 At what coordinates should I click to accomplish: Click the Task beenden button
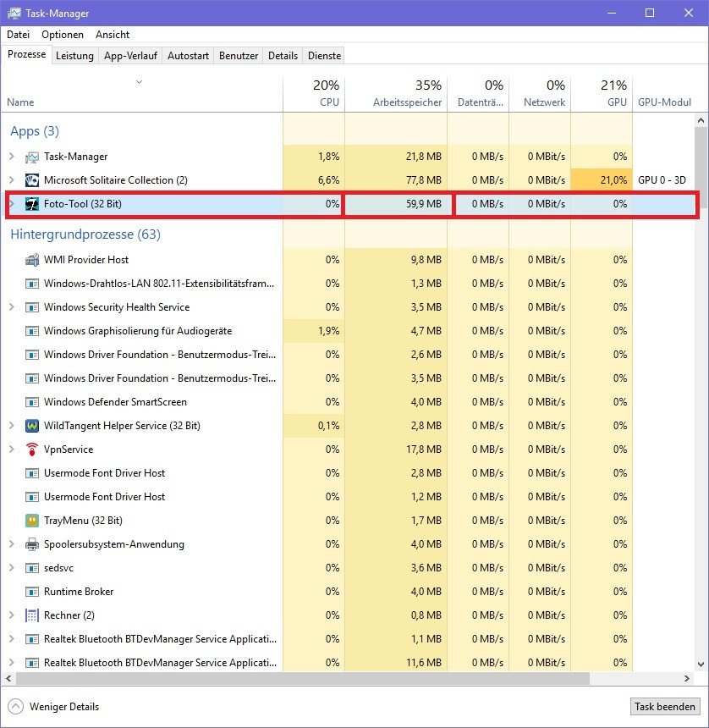(x=665, y=707)
